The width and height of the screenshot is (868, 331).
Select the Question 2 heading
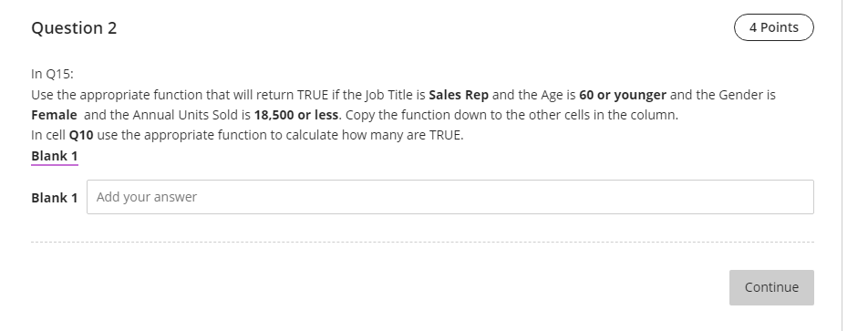click(x=74, y=28)
